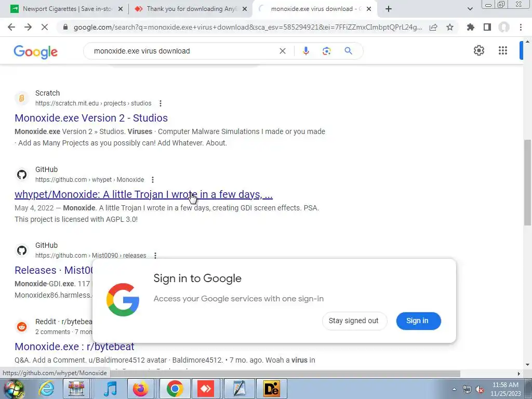The width and height of the screenshot is (532, 399).
Task: Clear the search query text
Action: coord(282,51)
